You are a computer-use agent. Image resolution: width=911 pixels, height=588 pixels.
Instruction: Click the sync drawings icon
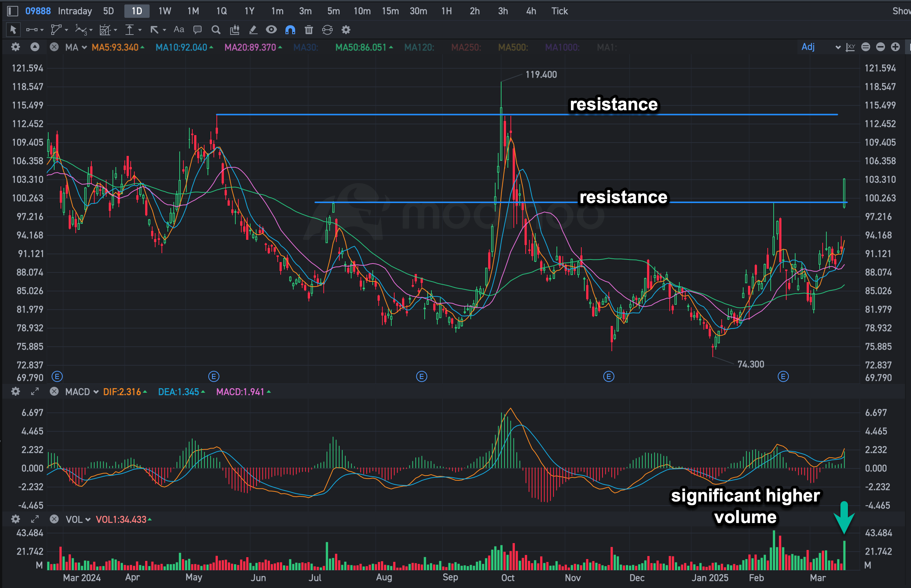click(x=327, y=30)
